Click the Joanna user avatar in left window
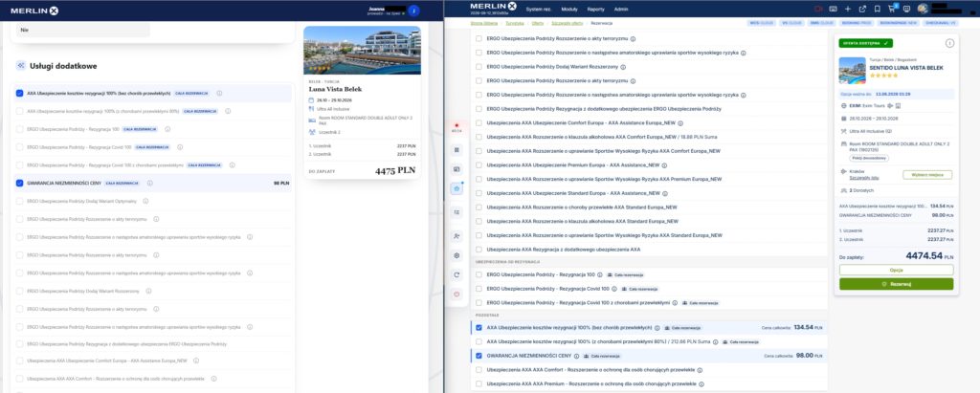The image size is (980, 393). click(x=413, y=10)
